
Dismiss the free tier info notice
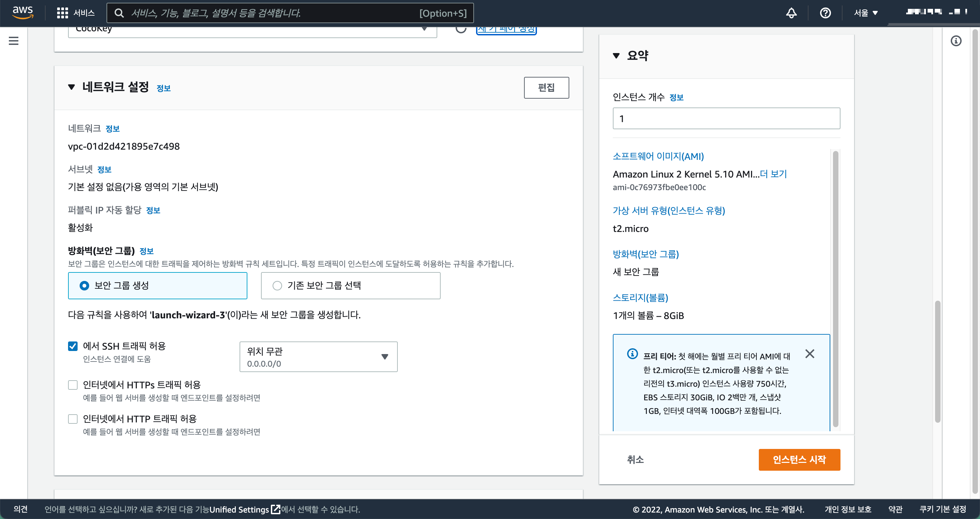coord(810,354)
